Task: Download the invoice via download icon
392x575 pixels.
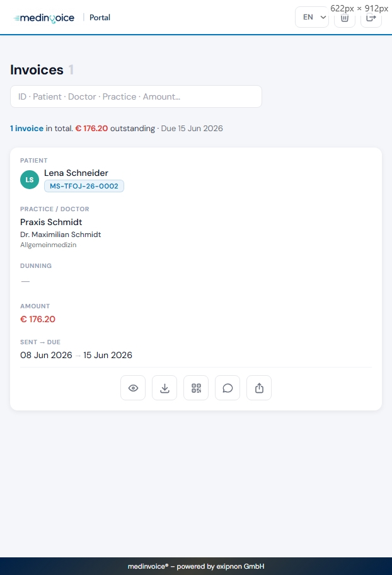Action: click(164, 388)
